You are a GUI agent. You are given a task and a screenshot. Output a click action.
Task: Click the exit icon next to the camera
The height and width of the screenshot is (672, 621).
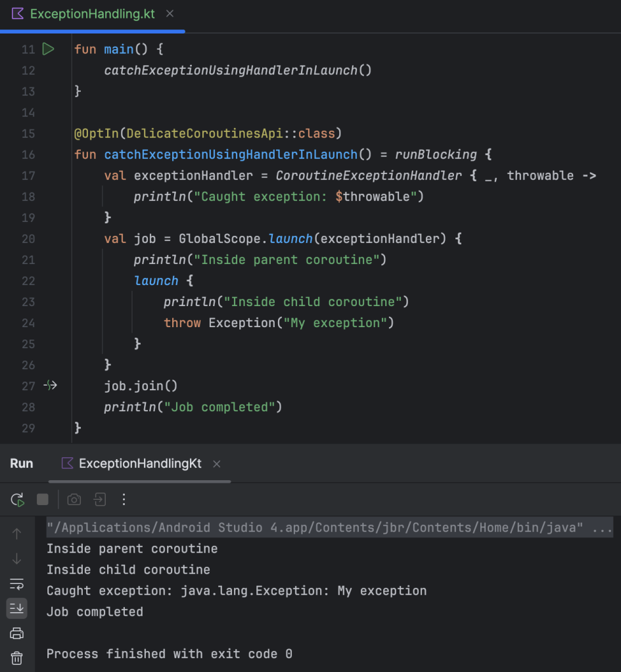coord(99,500)
